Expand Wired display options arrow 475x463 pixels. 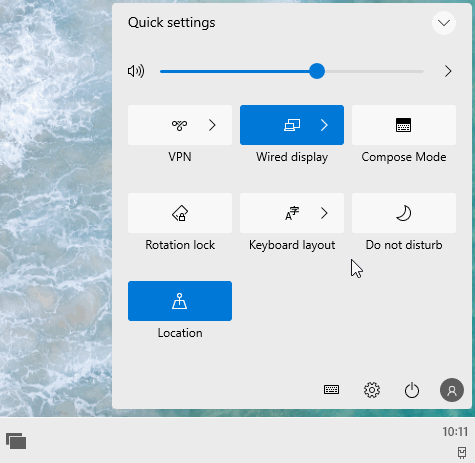tap(324, 125)
